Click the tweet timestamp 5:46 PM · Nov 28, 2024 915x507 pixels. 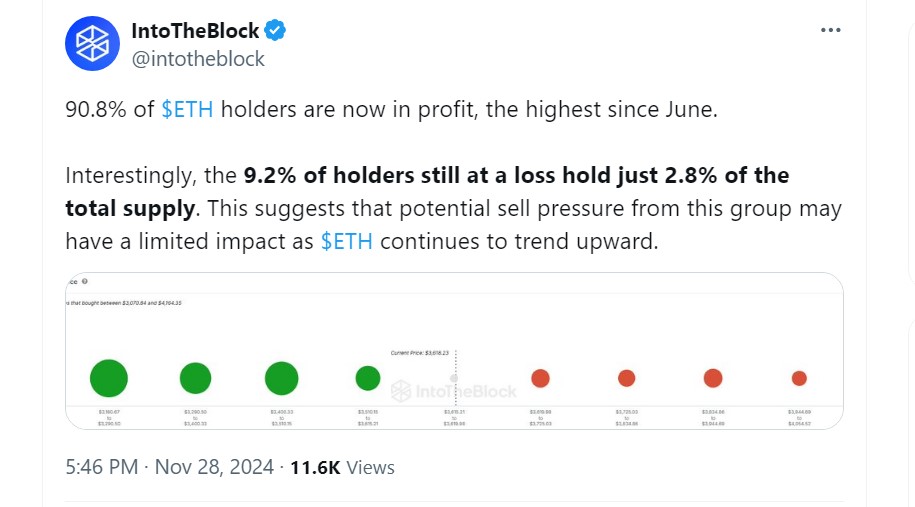(168, 467)
